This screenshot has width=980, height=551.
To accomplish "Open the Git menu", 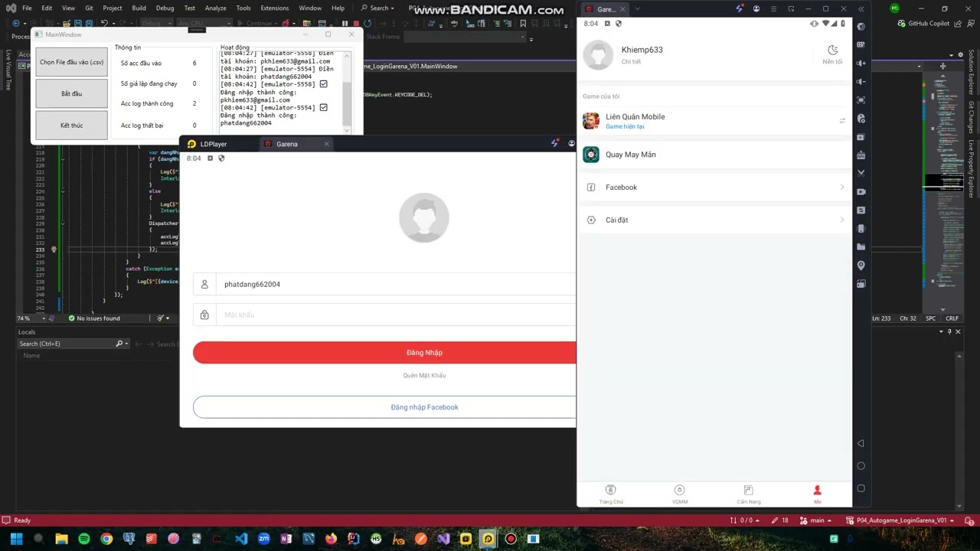I will [90, 8].
